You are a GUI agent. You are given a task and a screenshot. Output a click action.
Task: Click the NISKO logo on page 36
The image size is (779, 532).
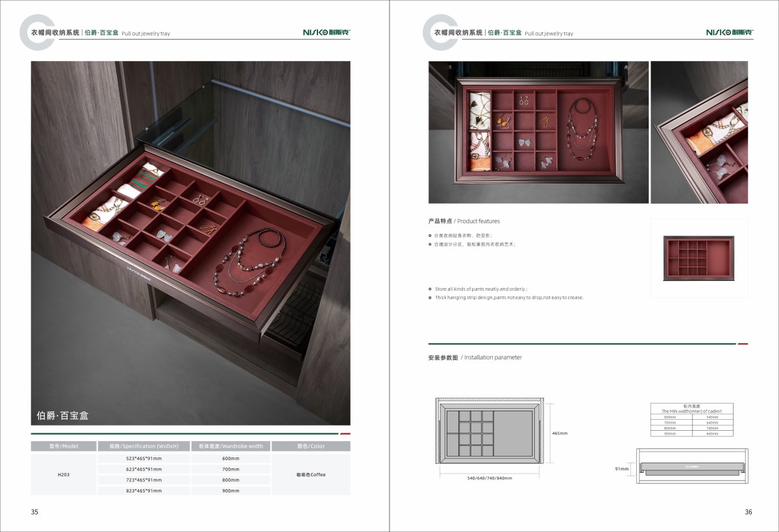(729, 32)
